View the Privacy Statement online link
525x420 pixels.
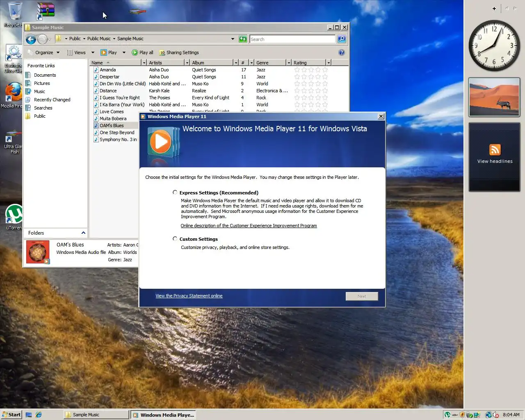click(189, 296)
